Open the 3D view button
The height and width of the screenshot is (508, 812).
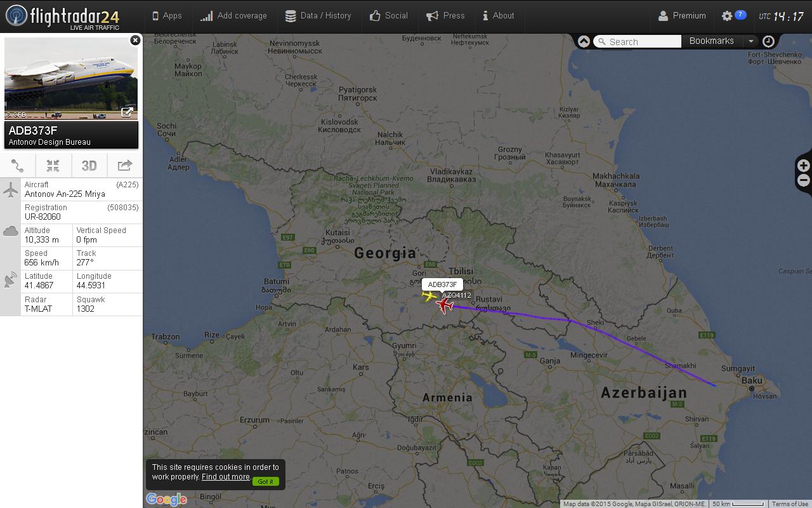coord(89,166)
